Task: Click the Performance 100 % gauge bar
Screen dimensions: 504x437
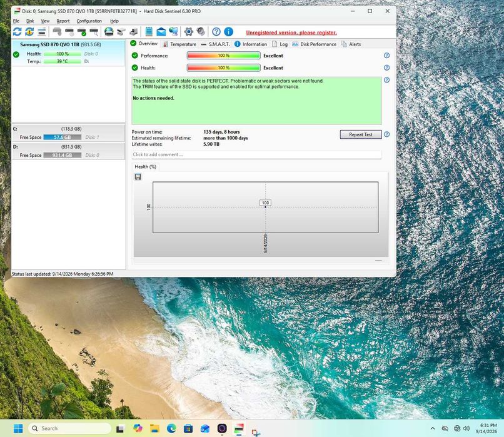Action: pyautogui.click(x=224, y=56)
